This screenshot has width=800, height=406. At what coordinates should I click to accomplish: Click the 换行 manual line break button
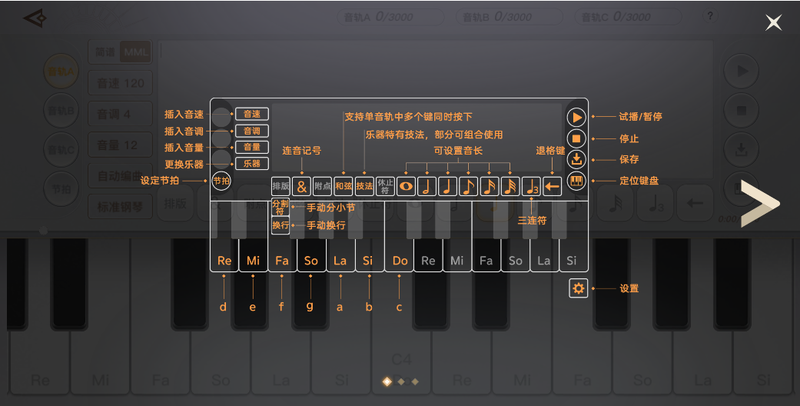pyautogui.click(x=280, y=226)
